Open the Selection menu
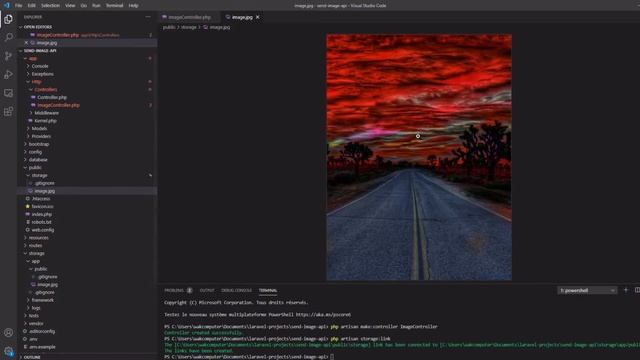640x360 pixels. pyautogui.click(x=50, y=6)
